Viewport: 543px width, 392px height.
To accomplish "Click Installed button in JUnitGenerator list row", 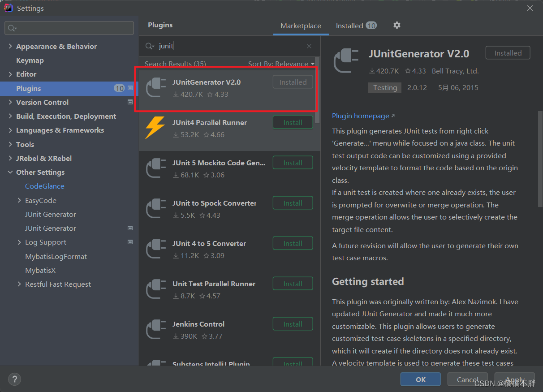I will pos(293,82).
